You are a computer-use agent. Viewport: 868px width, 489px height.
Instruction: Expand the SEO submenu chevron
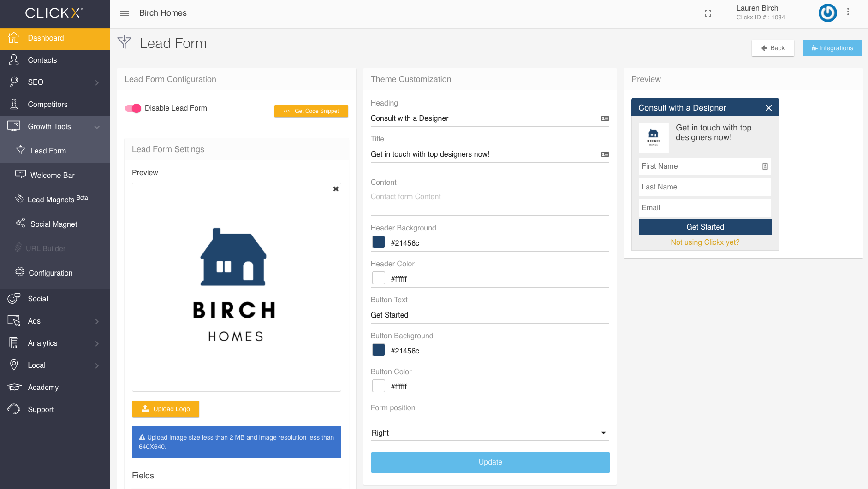point(97,82)
